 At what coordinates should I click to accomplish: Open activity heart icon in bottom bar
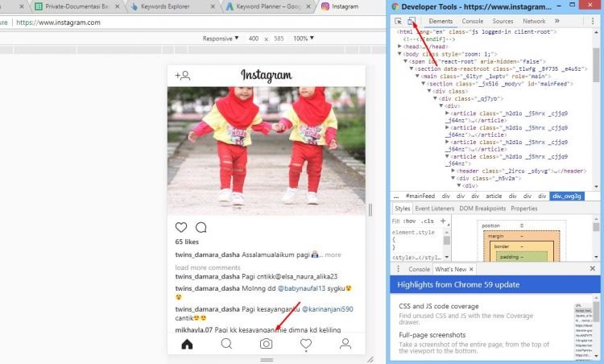click(x=306, y=344)
